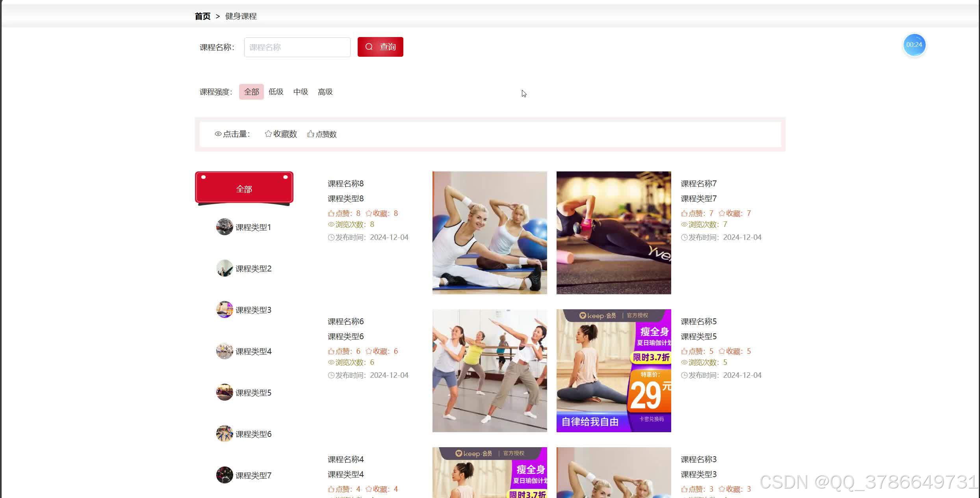Open the 首页 breadcrumb link
The width and height of the screenshot is (980, 498).
(202, 16)
